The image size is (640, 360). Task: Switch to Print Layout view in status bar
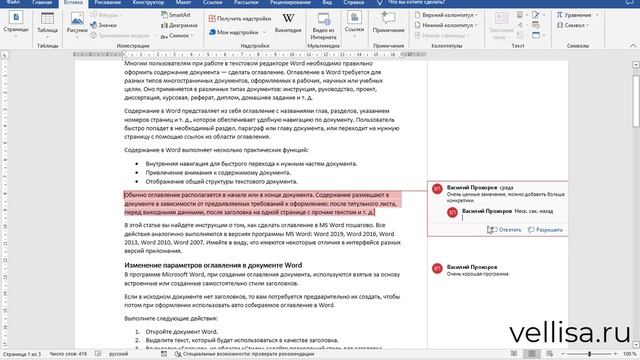531,354
